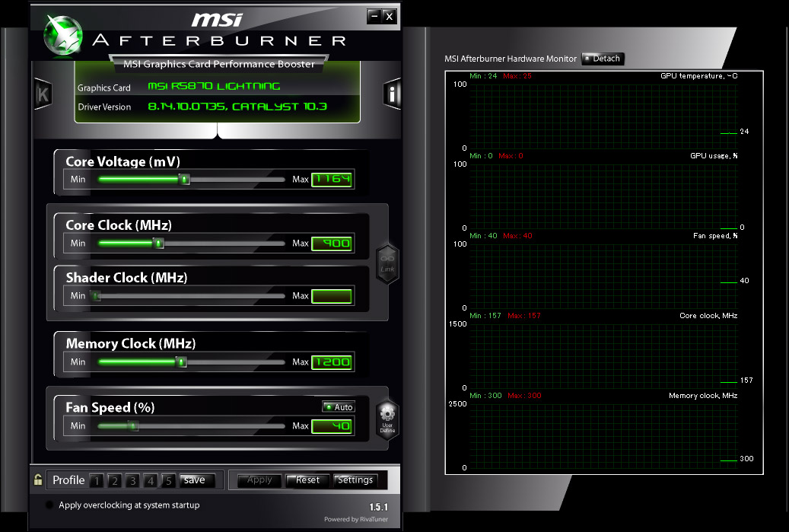Toggle the Link clocks chain button

tap(387, 264)
